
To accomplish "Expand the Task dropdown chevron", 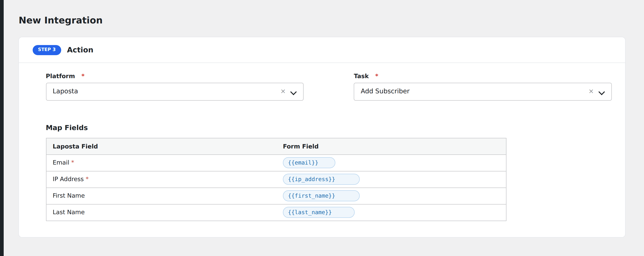I will [601, 93].
